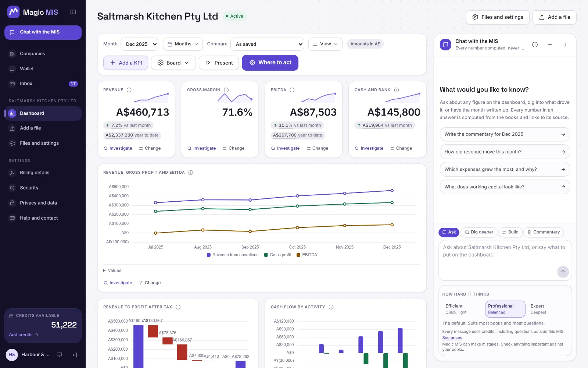Click Cash and Bank info icon

397,90
